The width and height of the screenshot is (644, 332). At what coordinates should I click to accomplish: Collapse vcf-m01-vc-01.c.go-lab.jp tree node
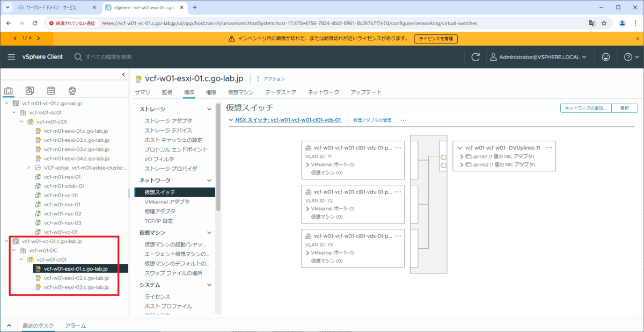6,103
